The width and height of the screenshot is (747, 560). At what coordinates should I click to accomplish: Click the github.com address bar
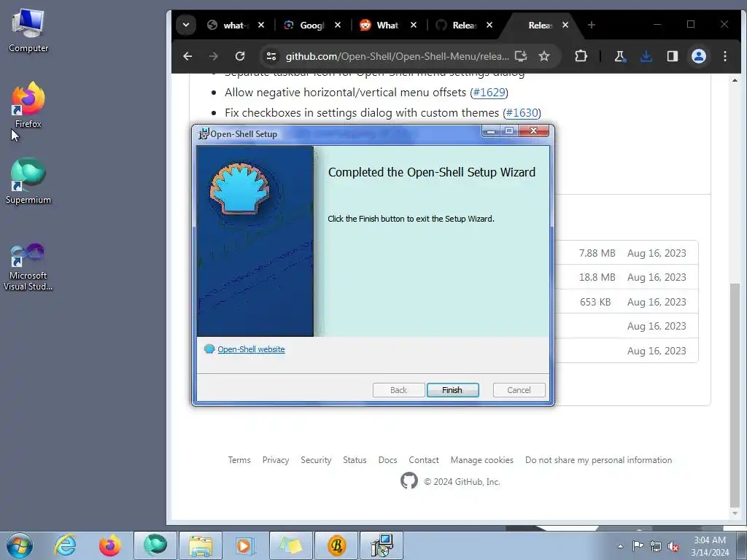coord(398,56)
